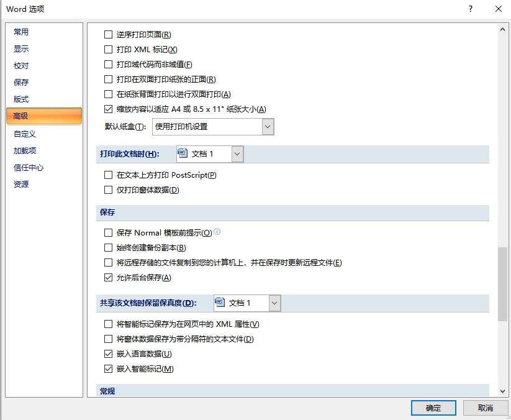The height and width of the screenshot is (420, 511).
Task: Disable 嵌入智能标记
Action: point(109,368)
